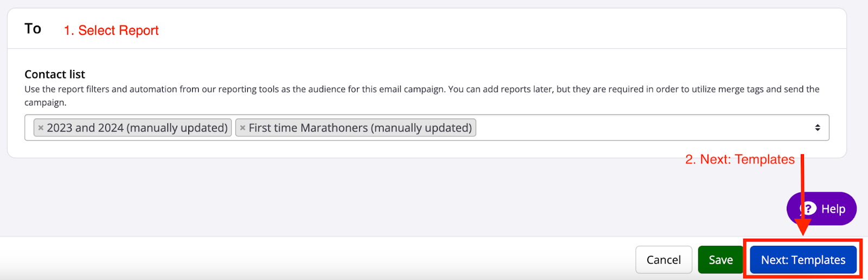This screenshot has height=280, width=868.
Task: Proceed with the Next: Templates button
Action: 803,260
